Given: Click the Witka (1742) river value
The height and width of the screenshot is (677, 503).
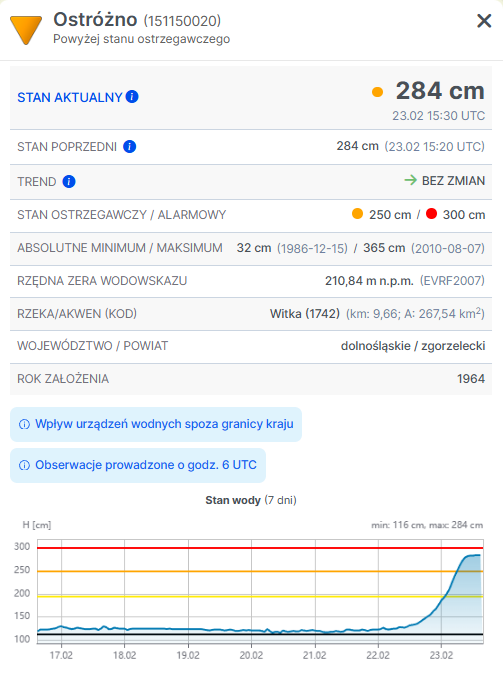Looking at the screenshot, I should (x=305, y=313).
